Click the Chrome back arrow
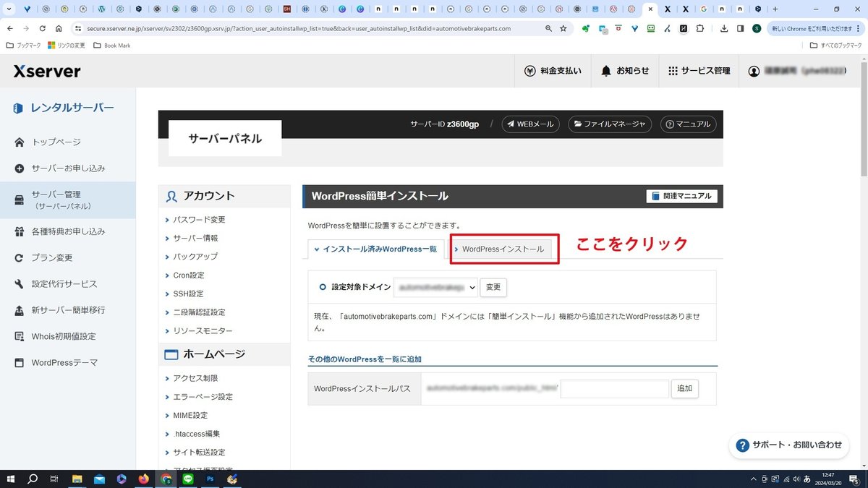868x488 pixels. 9,28
